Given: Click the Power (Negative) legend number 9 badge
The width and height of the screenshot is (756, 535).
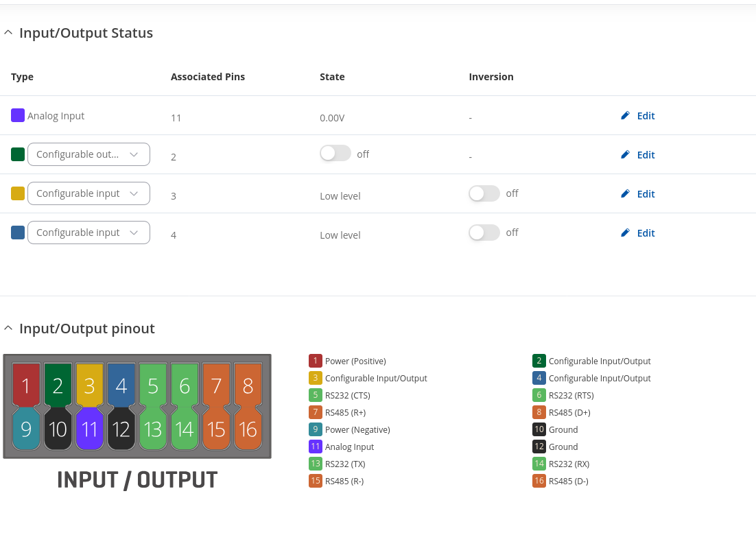Looking at the screenshot, I should coord(316,430).
